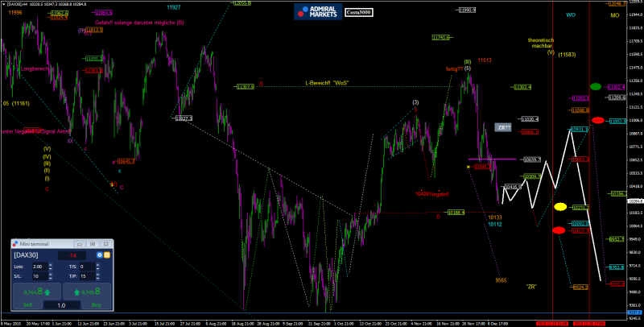Open the Mini terminal settings gear

99,255
